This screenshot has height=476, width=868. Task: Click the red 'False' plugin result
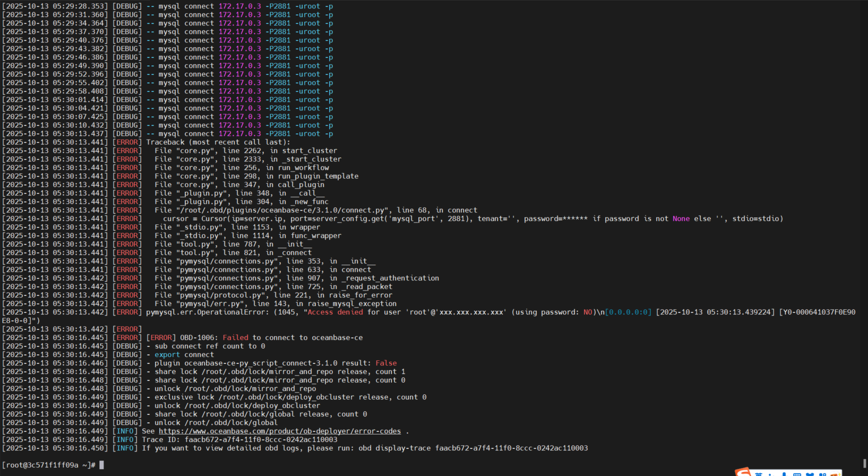pyautogui.click(x=386, y=363)
